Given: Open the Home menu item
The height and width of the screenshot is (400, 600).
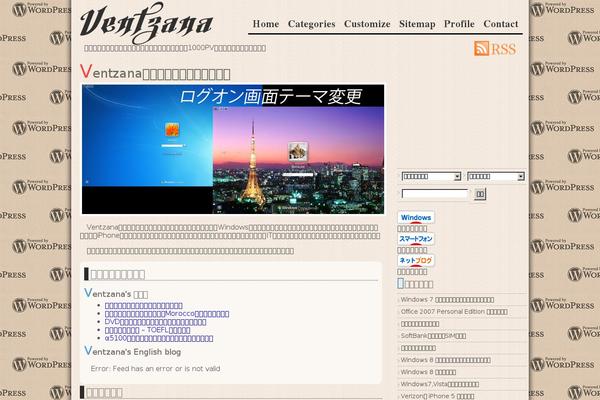Looking at the screenshot, I should pos(266,24).
